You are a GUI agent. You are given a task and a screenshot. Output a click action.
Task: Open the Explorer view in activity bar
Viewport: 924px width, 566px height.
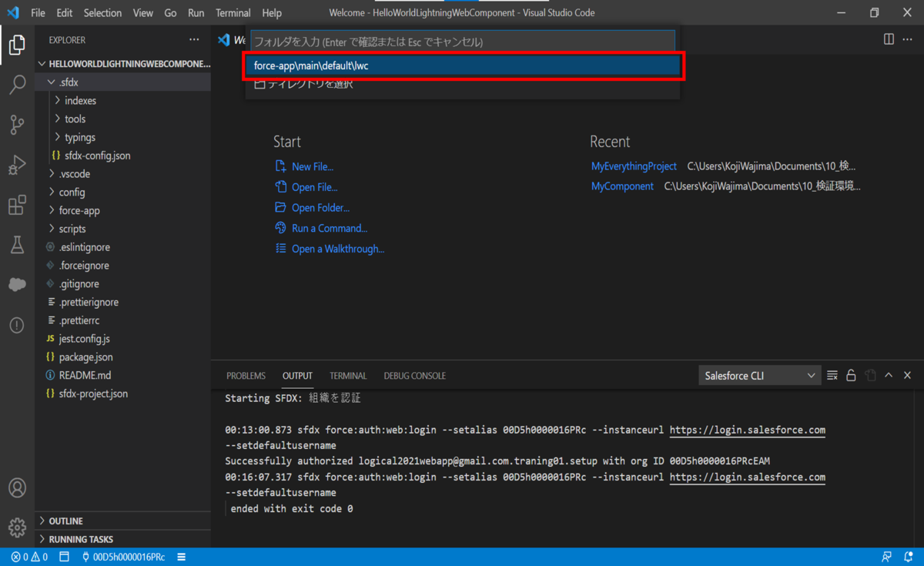point(17,45)
